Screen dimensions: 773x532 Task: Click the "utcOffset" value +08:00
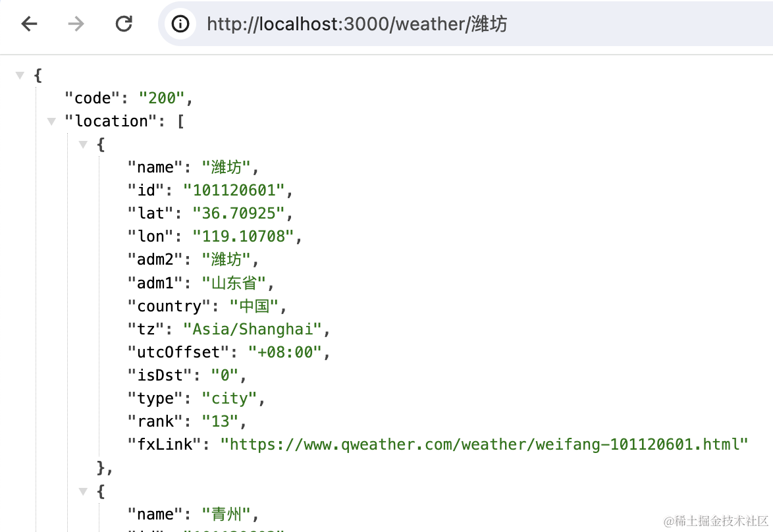pos(285,352)
